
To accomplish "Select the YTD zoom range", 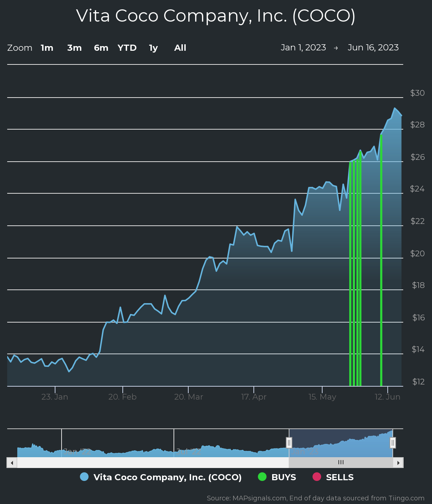I will tap(127, 48).
